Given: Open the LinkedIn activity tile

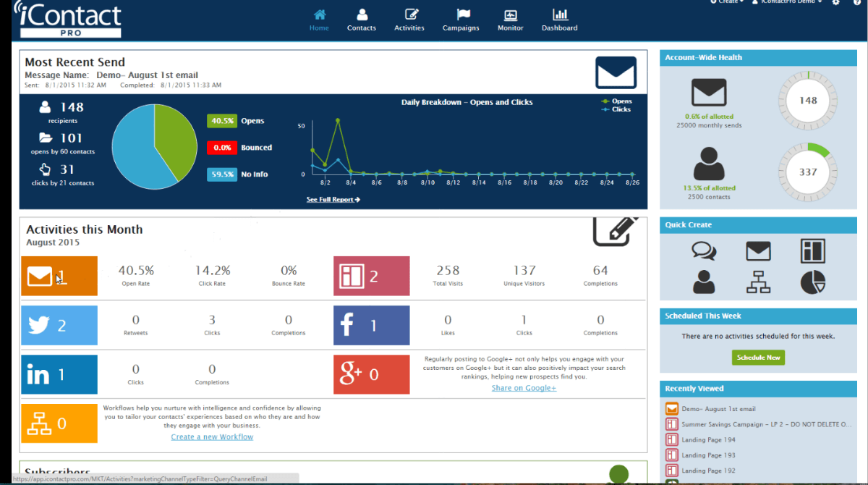Looking at the screenshot, I should tap(59, 374).
